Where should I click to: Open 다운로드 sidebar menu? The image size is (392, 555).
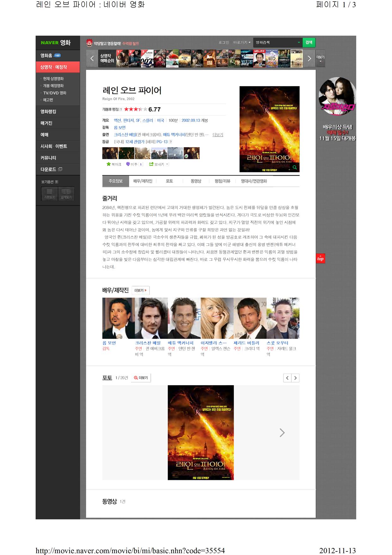(x=58, y=169)
